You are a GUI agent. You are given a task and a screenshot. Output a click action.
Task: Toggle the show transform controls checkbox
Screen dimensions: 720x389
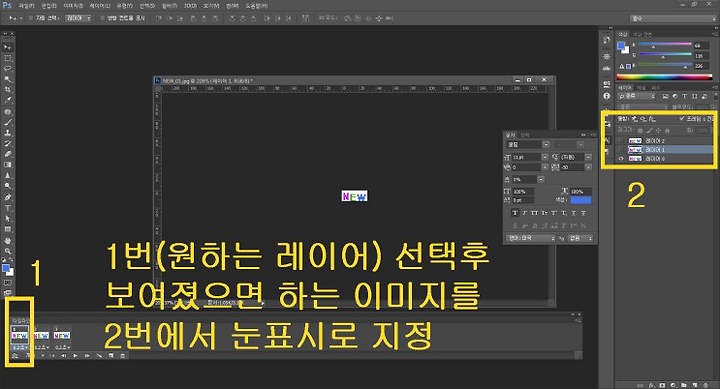102,18
